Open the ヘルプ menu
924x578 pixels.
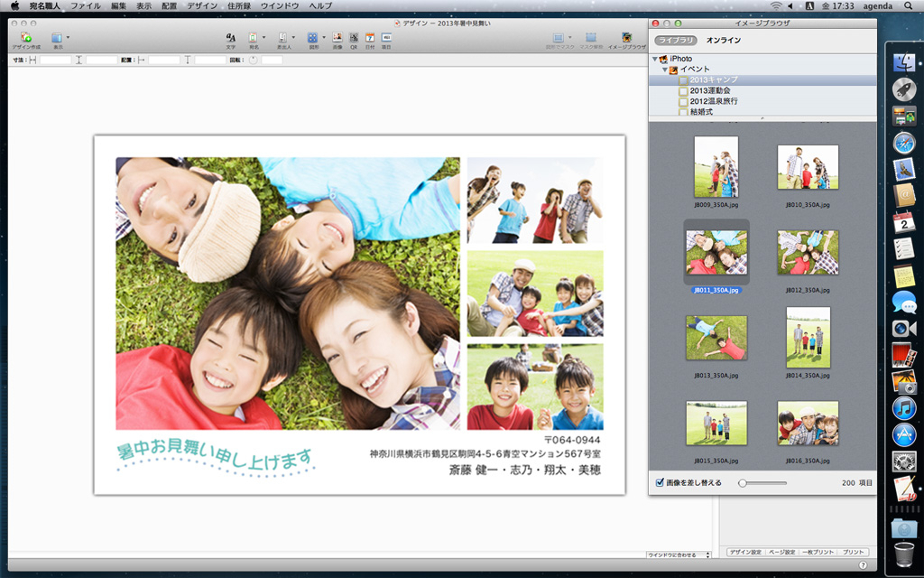320,6
